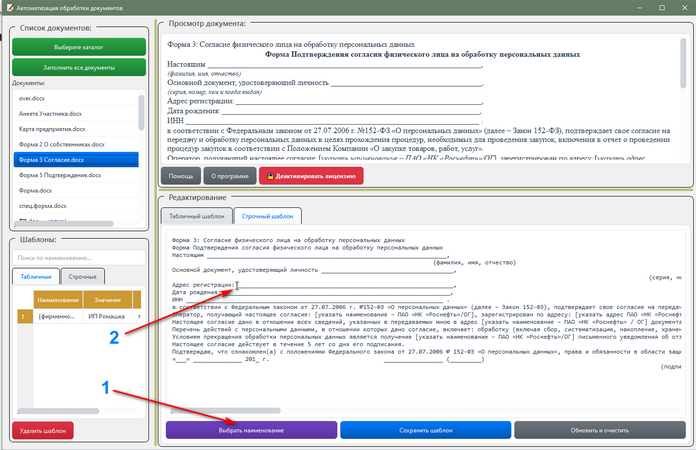Click lock icon on deactivate license button
The width and height of the screenshot is (696, 450).
[x=270, y=176]
